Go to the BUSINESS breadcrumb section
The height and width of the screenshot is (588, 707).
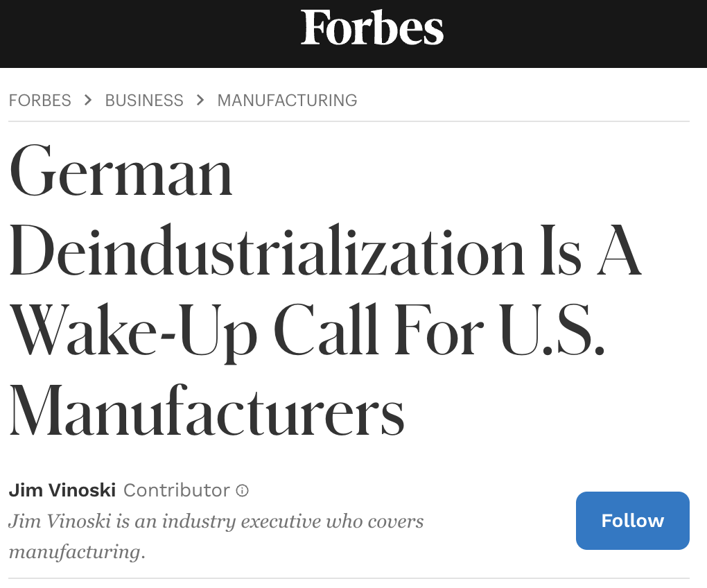pos(144,101)
